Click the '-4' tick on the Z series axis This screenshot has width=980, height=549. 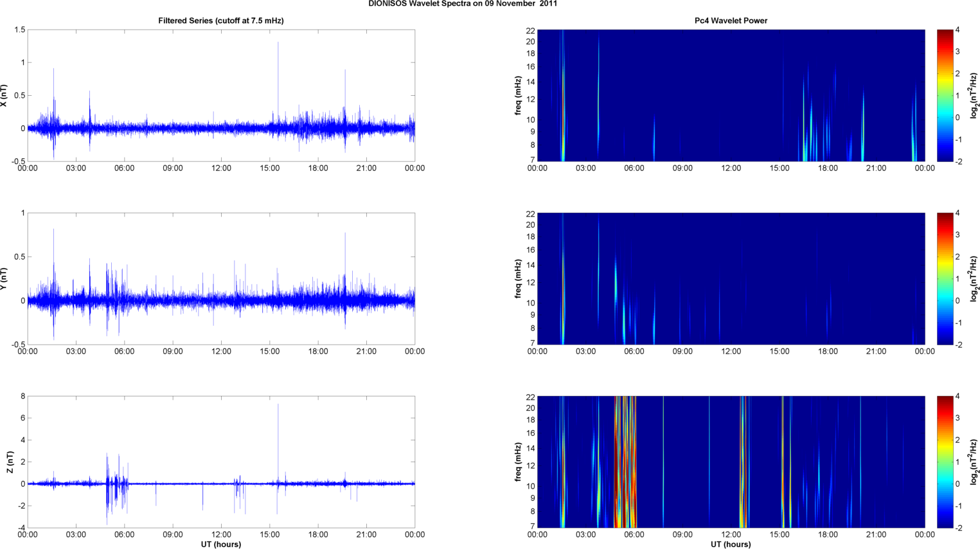point(21,528)
